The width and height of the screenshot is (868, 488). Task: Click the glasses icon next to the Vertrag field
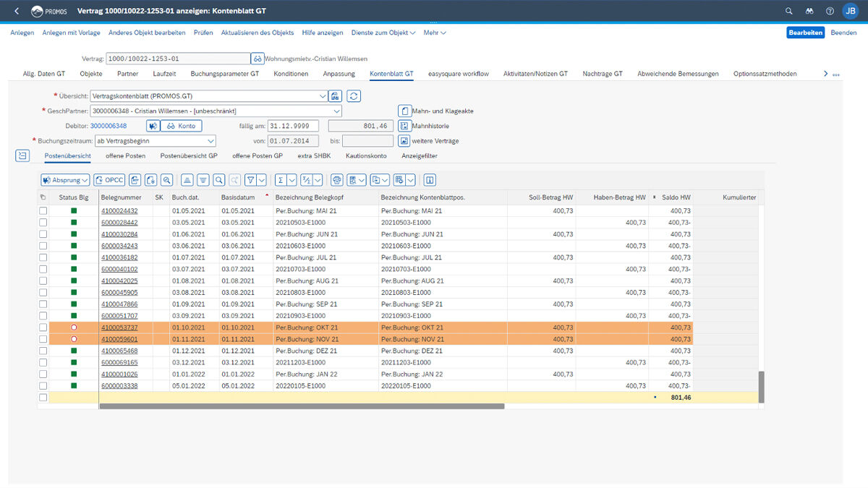pyautogui.click(x=257, y=59)
